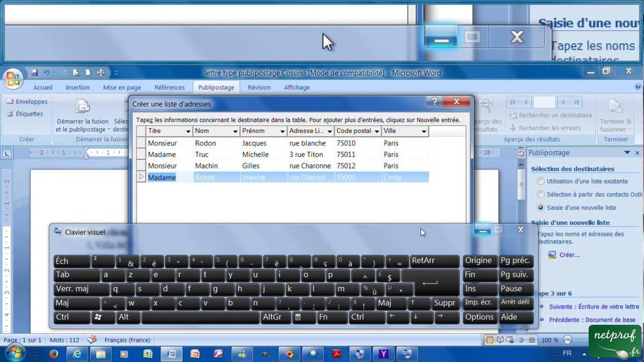Viewport: 644px width, 362px height.
Task: Toggle Alt key on visual keyboard
Action: pos(128,317)
